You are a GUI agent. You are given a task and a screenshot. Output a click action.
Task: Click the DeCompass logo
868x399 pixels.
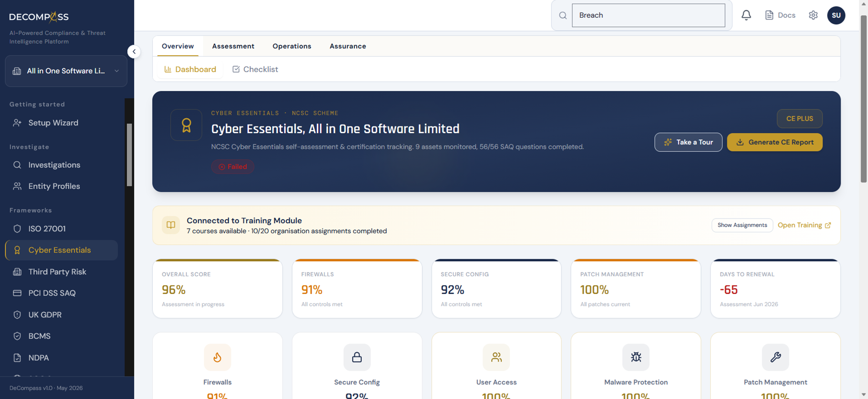(x=39, y=17)
